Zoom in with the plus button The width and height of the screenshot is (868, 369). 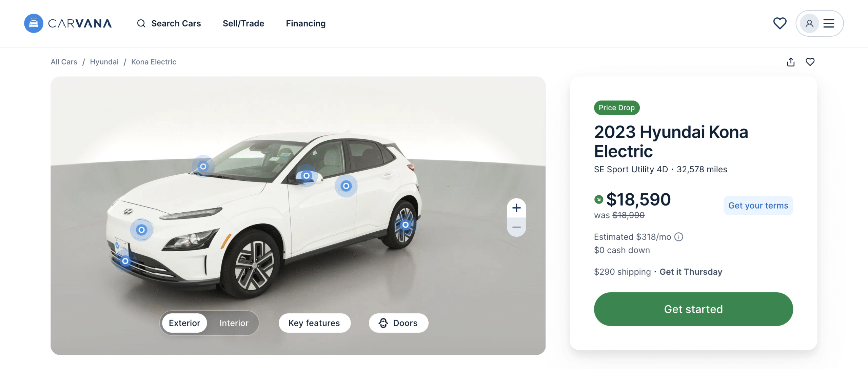pos(516,208)
